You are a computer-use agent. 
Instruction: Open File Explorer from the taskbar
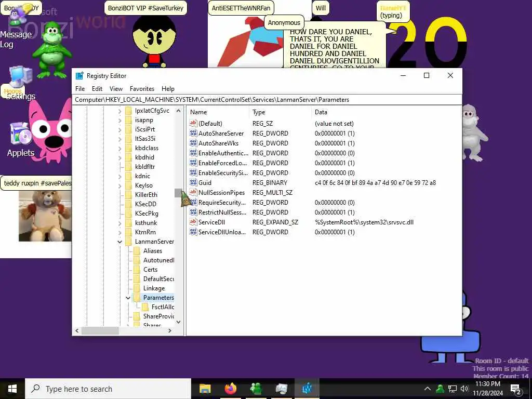[205, 389]
